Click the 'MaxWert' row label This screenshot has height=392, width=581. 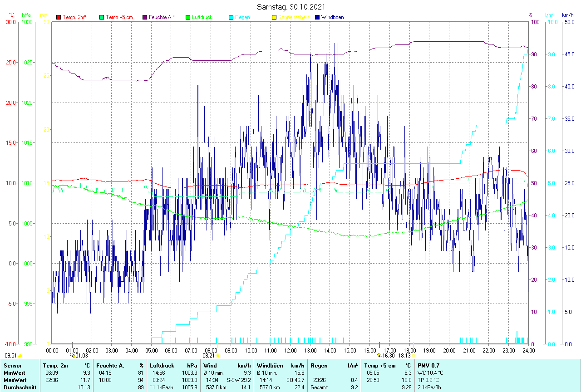click(x=15, y=380)
